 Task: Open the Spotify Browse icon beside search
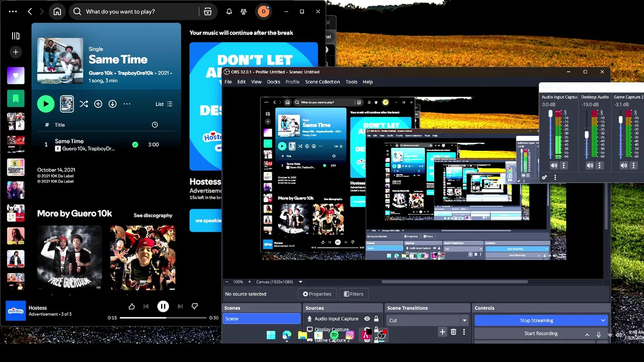208,11
